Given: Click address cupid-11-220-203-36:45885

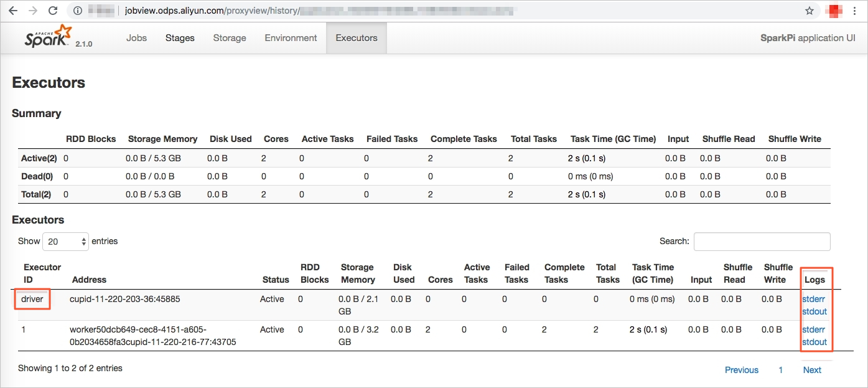Looking at the screenshot, I should (124, 299).
